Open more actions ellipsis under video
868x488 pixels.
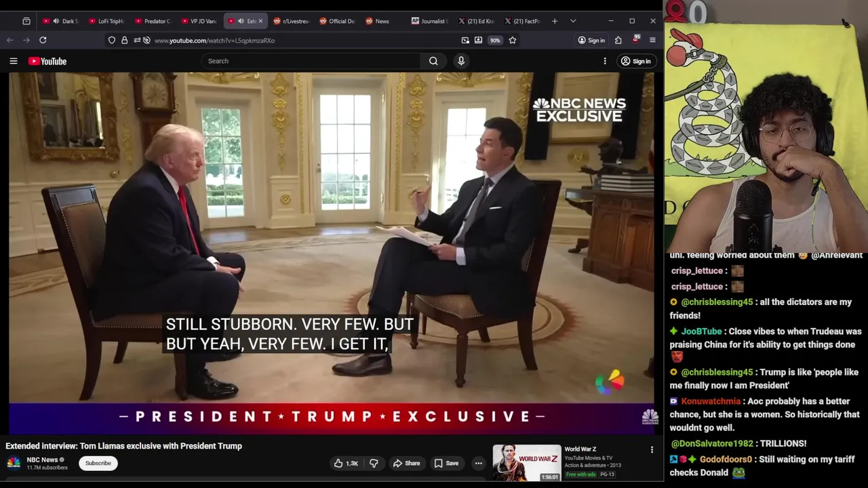pos(479,463)
